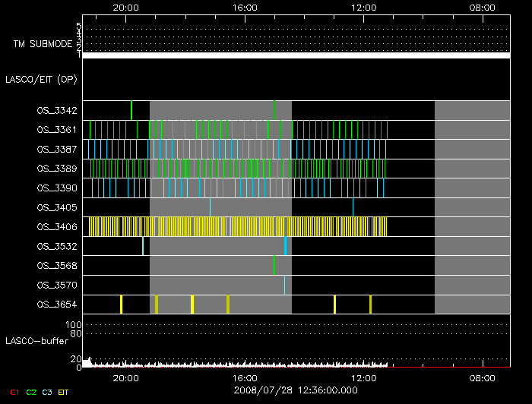532x404 pixels.
Task: Select the C2 green legend entry
Action: [x=31, y=393]
